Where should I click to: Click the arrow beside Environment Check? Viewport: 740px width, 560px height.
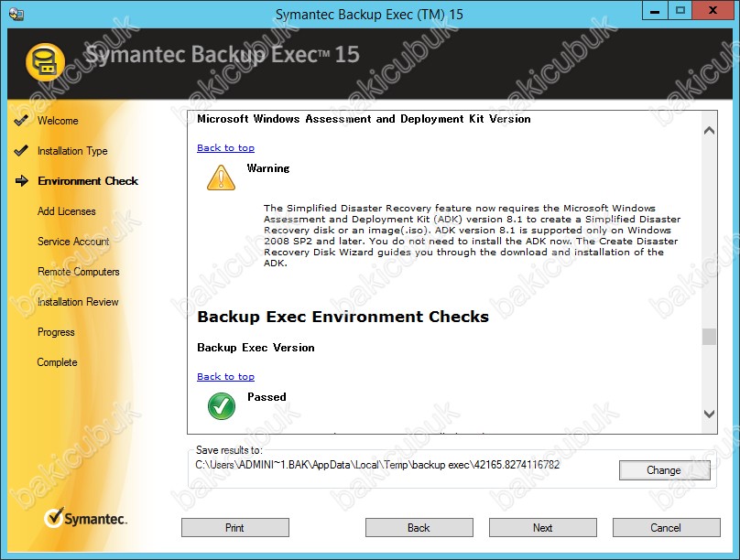(22, 180)
